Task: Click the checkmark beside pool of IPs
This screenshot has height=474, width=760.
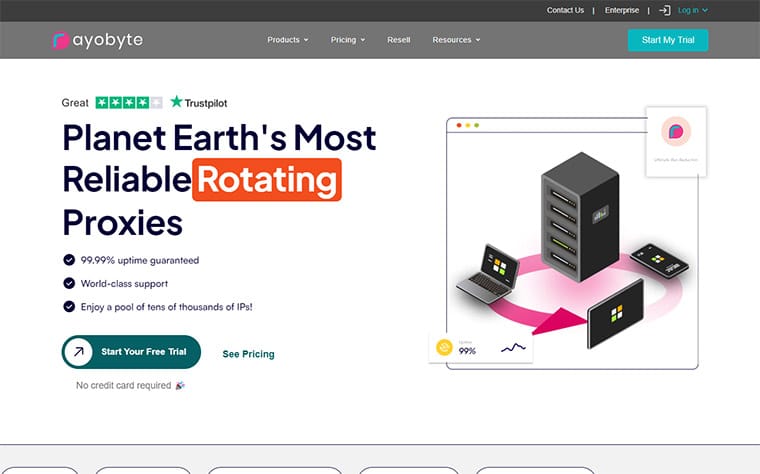Action: pos(69,306)
